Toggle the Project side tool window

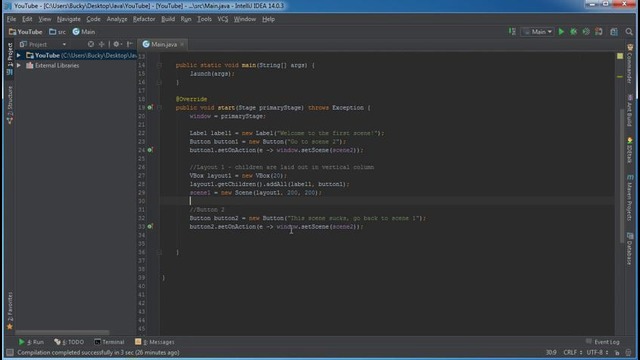10,58
